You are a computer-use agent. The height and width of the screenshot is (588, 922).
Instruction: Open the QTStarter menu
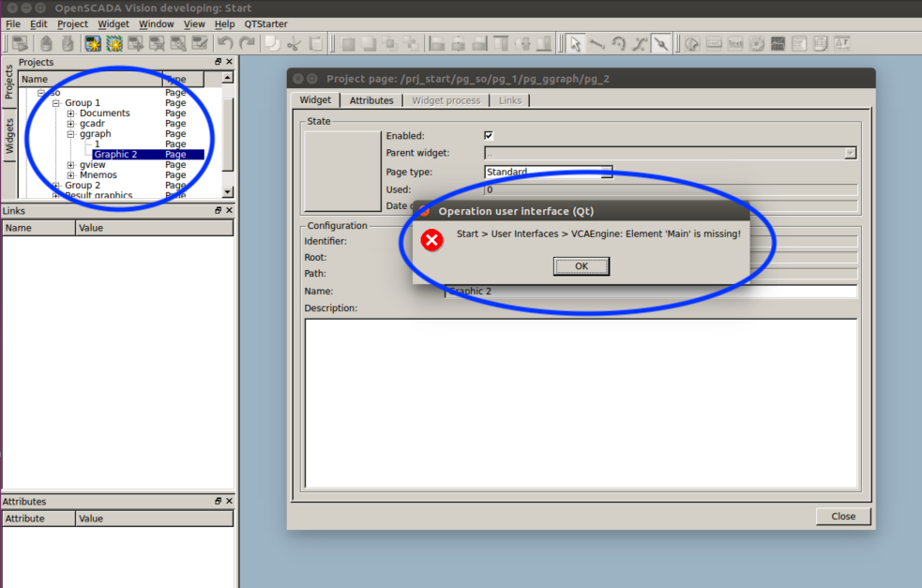(x=265, y=23)
